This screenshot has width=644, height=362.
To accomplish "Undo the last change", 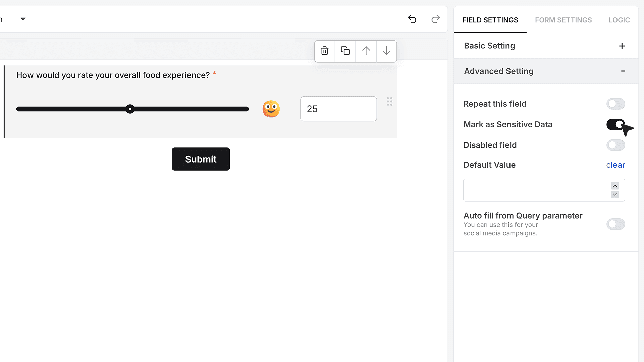I will tap(412, 19).
